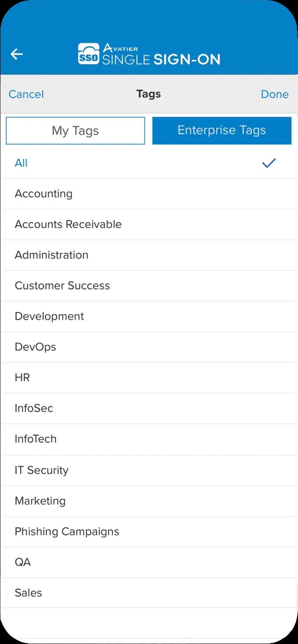Screen dimensions: 298x644
Task: Pick the Administration tag
Action: (51, 255)
